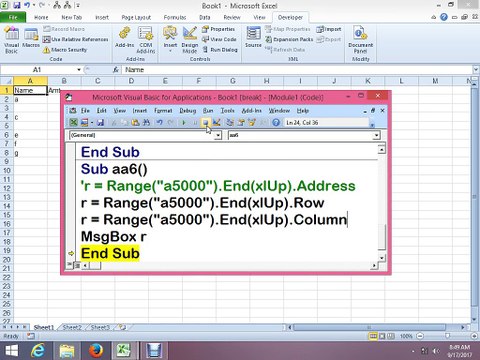The width and height of the screenshot is (480, 360).
Task: Open XML Source pane
Action: (x=253, y=37)
